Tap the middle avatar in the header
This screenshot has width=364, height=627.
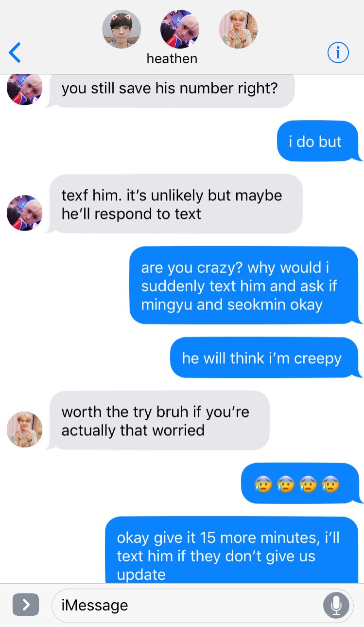pyautogui.click(x=180, y=29)
